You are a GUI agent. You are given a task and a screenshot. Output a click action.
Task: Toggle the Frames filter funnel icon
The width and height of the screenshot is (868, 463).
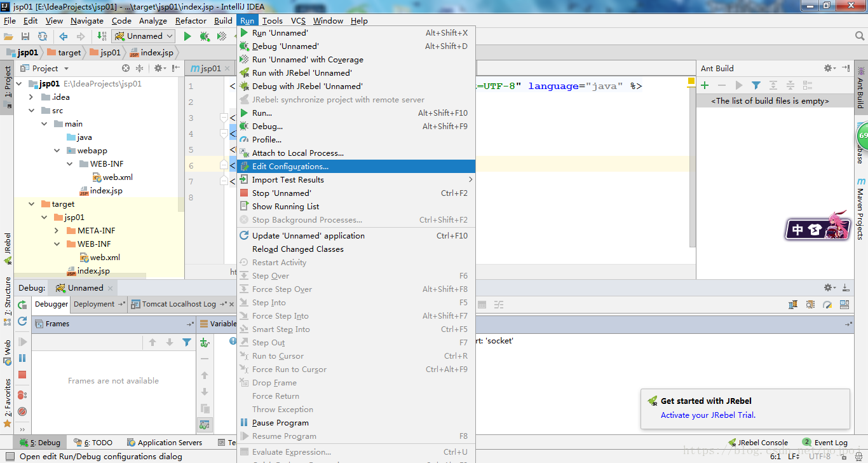(x=187, y=342)
